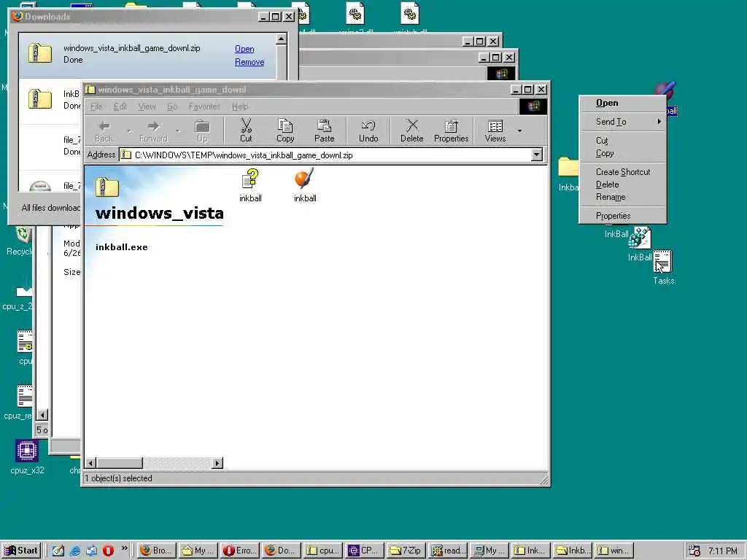The image size is (747, 560).
Task: Select the inkball orange ball executable icon
Action: click(x=304, y=179)
